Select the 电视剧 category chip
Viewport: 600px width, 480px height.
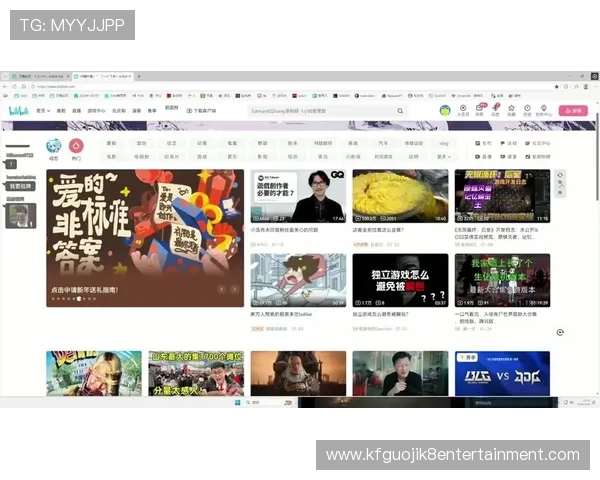coord(141,157)
